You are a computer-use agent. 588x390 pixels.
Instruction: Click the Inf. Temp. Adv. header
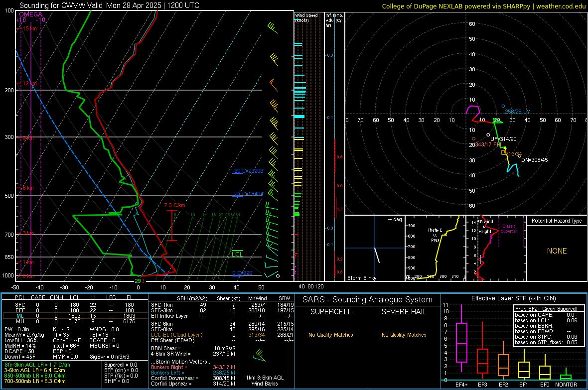(334, 20)
